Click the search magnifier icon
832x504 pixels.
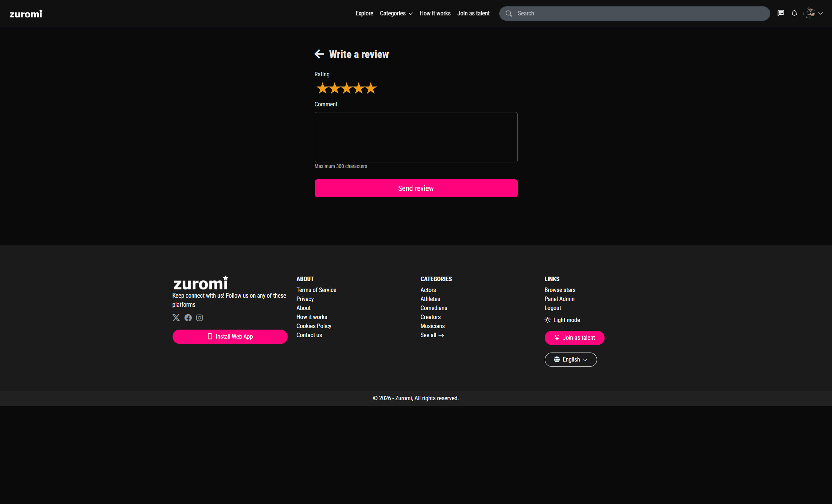tap(509, 14)
